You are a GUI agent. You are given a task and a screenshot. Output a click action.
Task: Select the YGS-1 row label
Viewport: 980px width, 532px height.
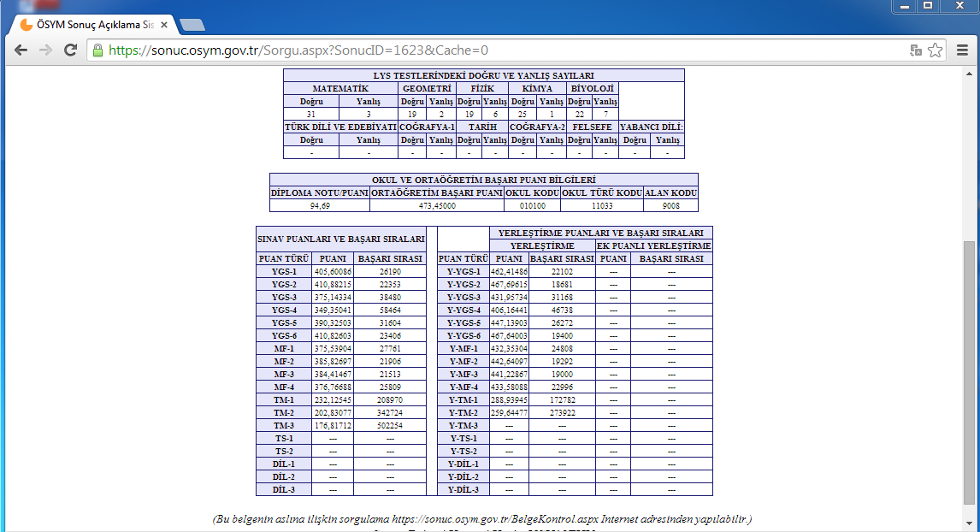283,271
